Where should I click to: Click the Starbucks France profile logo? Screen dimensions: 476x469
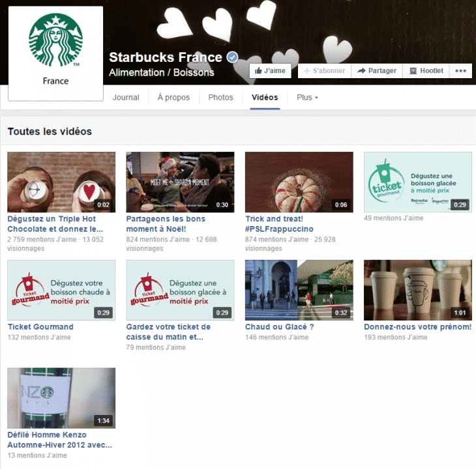tap(55, 52)
